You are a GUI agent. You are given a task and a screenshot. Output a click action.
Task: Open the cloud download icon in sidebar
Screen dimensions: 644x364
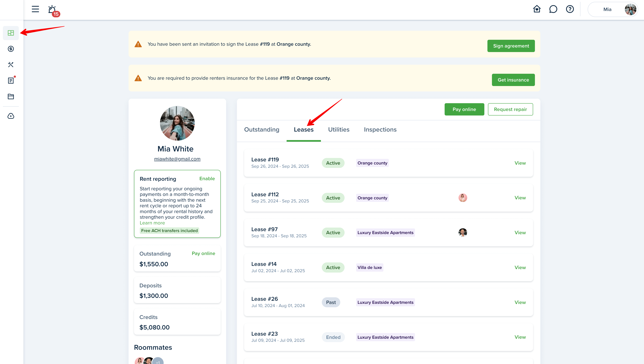pos(11,116)
